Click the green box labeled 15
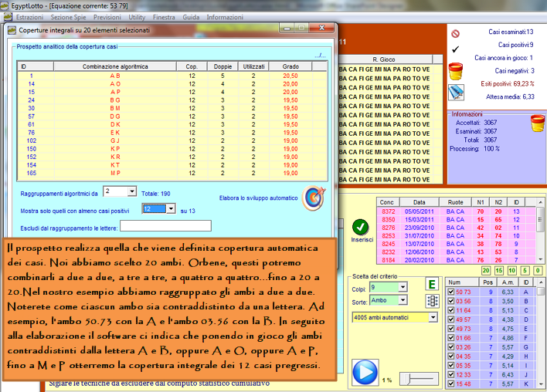This screenshot has width=547, height=392. click(x=499, y=270)
